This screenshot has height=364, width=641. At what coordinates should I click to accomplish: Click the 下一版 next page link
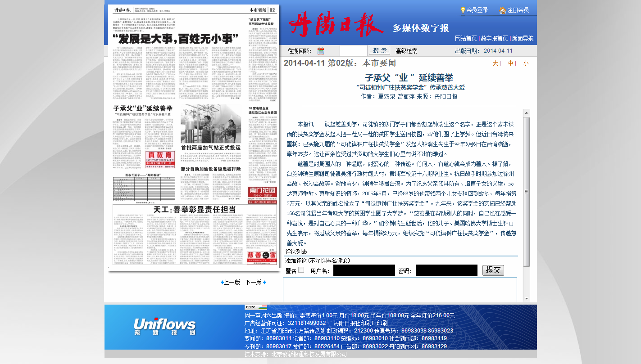254,283
